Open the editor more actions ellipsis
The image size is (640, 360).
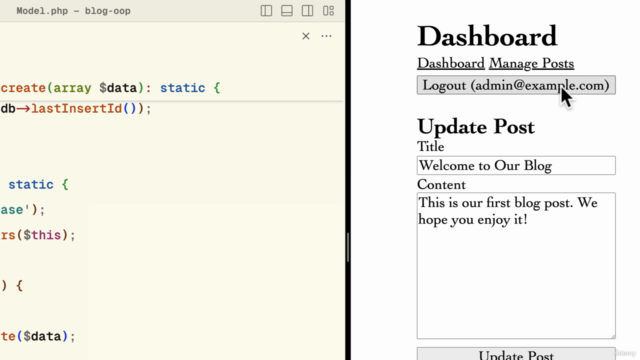pos(327,36)
